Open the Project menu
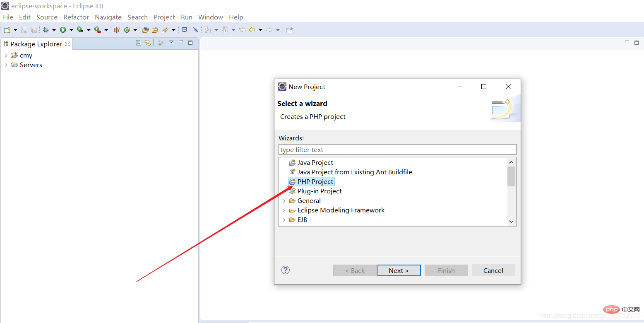Viewport: 644px width, 323px height. tap(164, 17)
